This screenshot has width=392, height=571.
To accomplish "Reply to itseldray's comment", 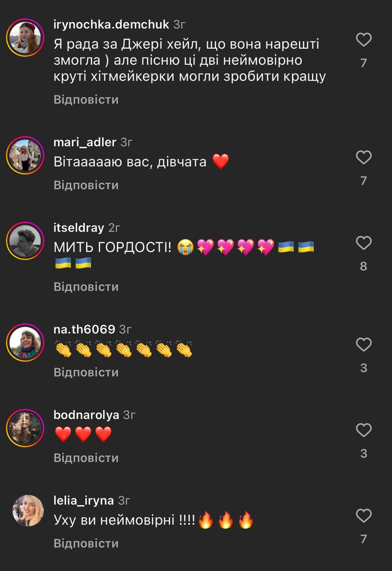I will tap(86, 287).
